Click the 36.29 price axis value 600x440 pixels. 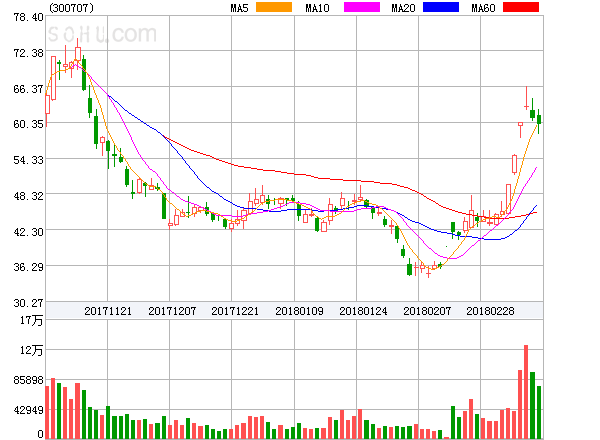(x=28, y=267)
